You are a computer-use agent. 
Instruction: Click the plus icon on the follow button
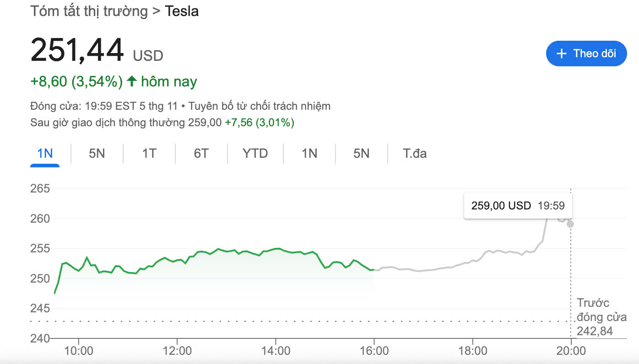click(x=561, y=54)
